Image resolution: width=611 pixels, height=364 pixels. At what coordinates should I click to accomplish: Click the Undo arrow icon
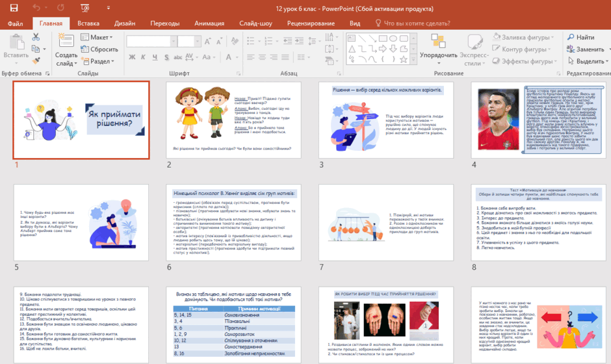coord(36,8)
